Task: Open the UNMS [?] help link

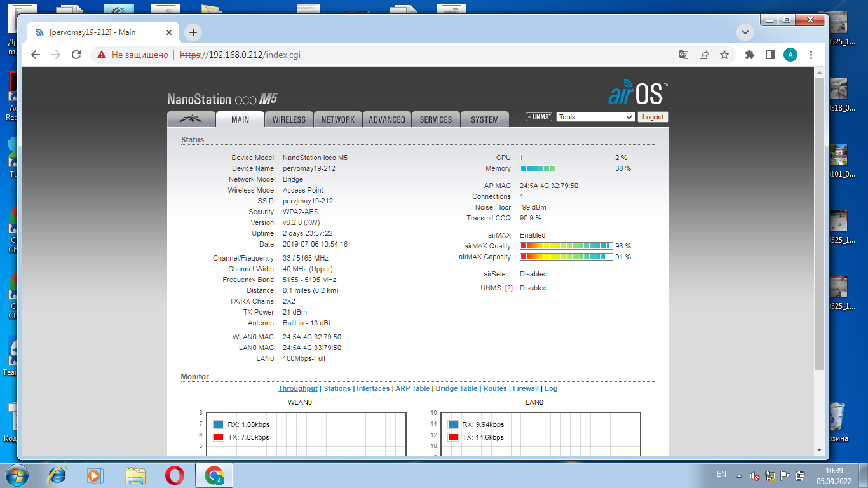Action: (x=508, y=288)
